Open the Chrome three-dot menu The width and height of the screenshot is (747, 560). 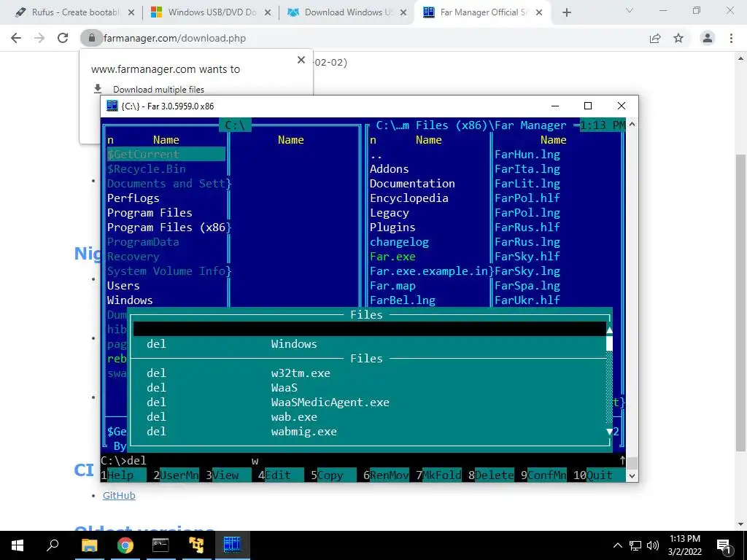(x=731, y=38)
